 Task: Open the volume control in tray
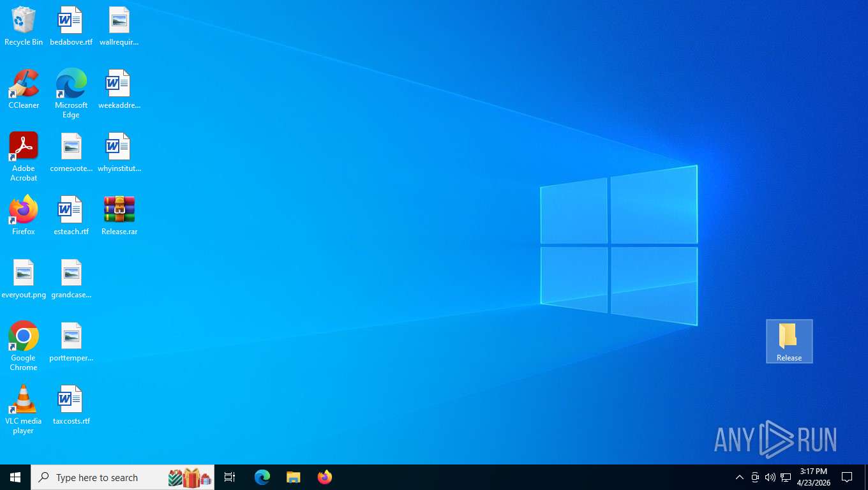click(x=770, y=477)
